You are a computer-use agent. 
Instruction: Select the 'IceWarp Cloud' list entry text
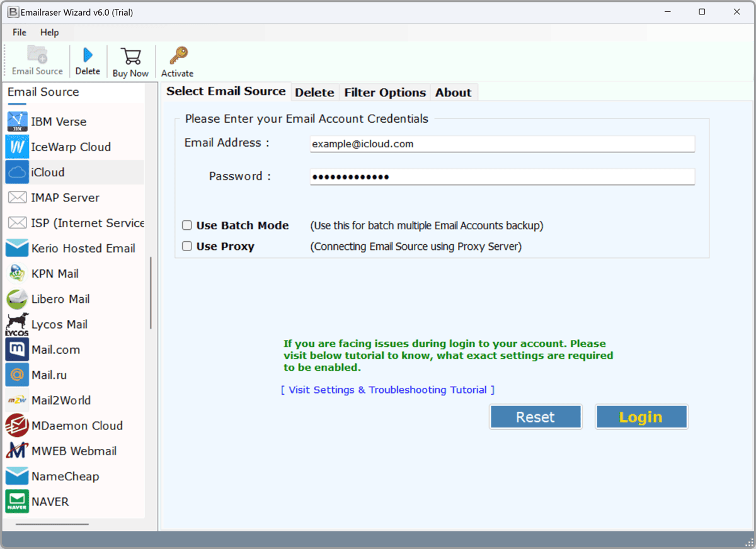71,147
